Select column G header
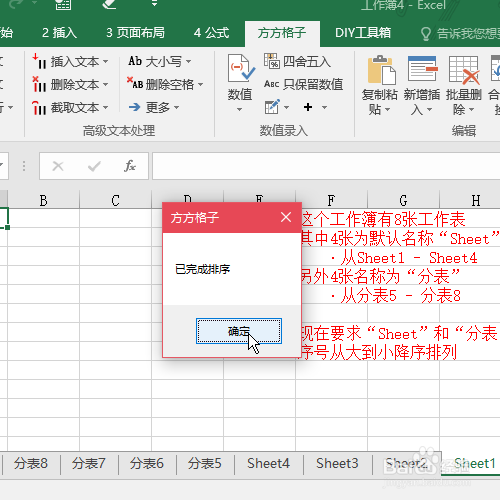This screenshot has height=500, width=500. (404, 200)
